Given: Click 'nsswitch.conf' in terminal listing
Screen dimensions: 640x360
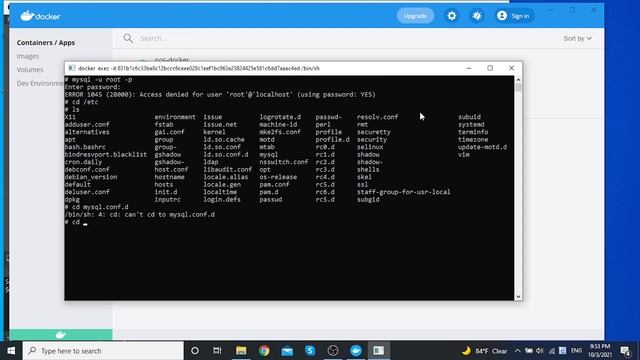Looking at the screenshot, I should (x=284, y=162).
